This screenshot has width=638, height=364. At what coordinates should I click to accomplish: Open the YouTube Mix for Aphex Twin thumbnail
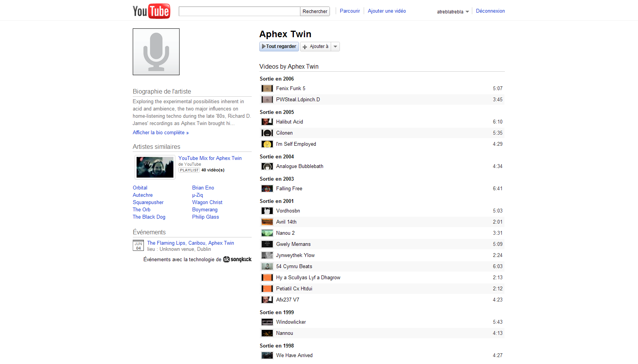(x=155, y=167)
